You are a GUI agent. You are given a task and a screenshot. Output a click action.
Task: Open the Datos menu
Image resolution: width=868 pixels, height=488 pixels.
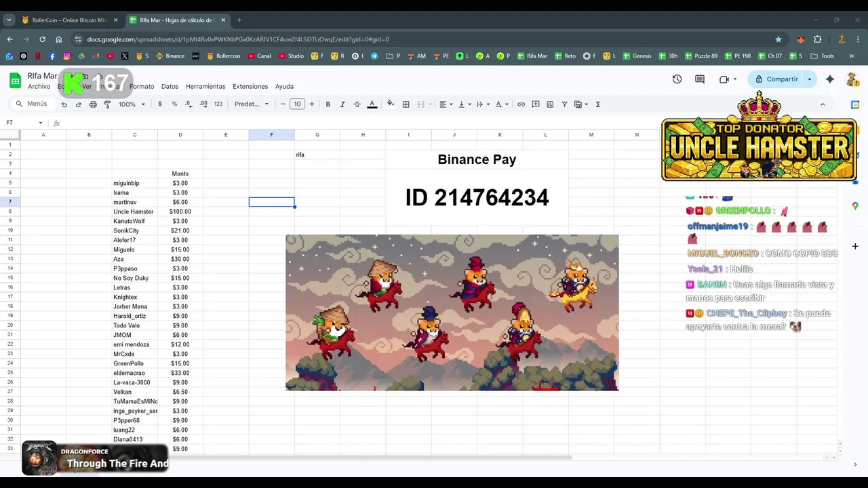click(170, 87)
